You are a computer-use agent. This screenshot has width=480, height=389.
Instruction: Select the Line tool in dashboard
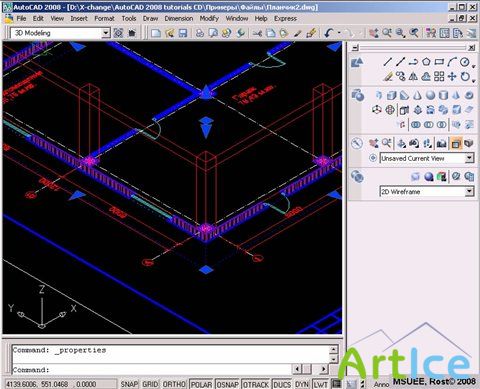[x=387, y=62]
